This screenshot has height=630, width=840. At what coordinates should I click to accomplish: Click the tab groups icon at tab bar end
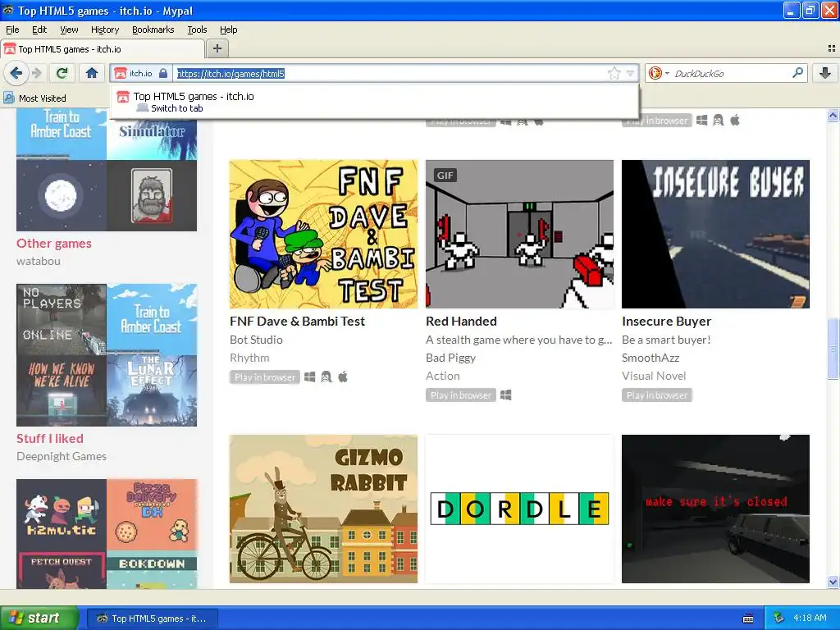[832, 48]
